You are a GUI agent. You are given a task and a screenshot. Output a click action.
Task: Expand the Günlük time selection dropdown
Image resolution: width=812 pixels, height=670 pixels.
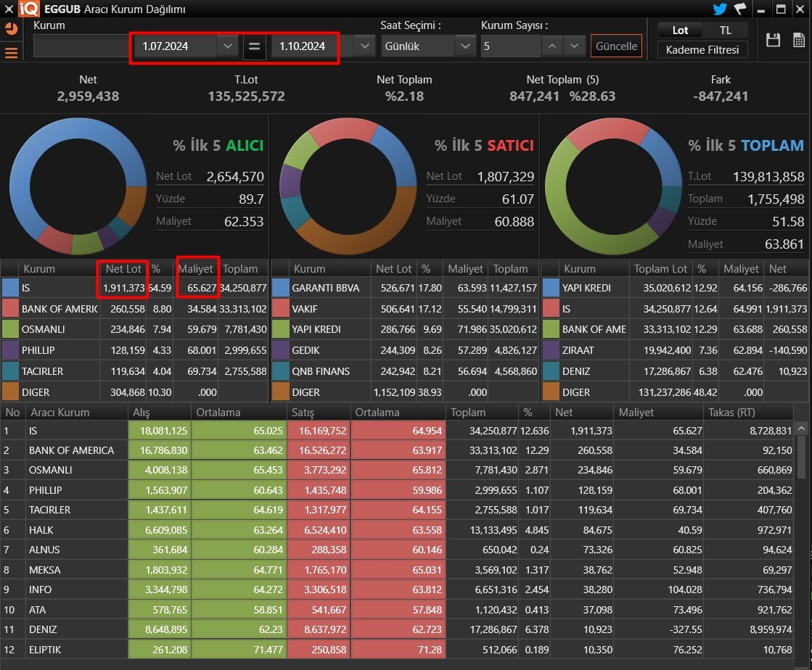(465, 46)
